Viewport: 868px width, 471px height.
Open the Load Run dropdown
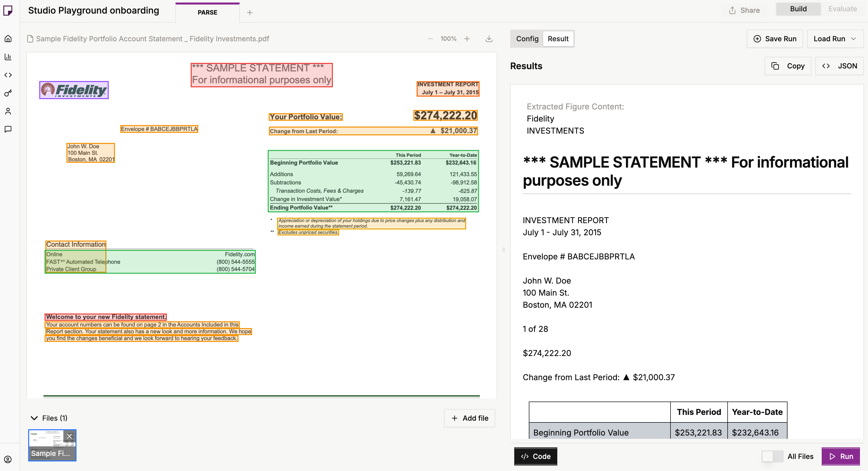click(x=835, y=39)
